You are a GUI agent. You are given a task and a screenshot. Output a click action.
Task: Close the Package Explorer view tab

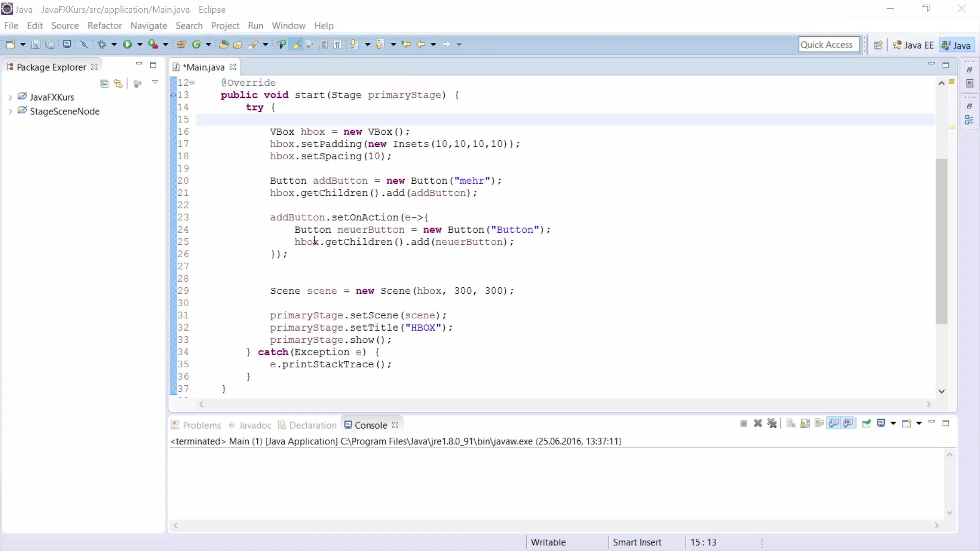(x=94, y=67)
